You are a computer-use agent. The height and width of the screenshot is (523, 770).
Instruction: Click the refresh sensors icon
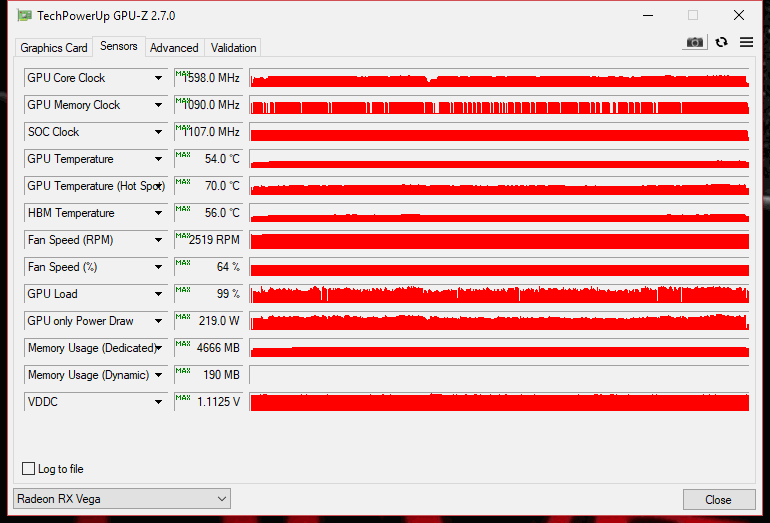tap(721, 42)
